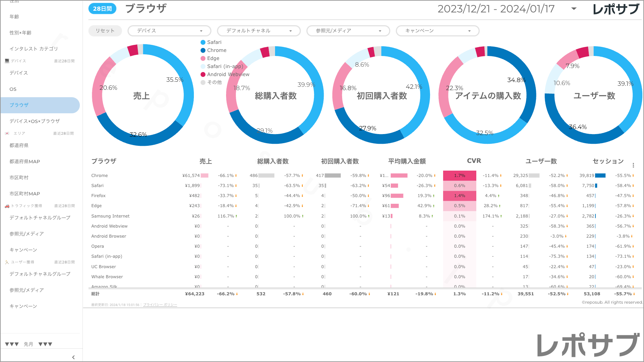Click the Chrome legend marker
The width and height of the screenshot is (644, 362).
[x=203, y=50]
